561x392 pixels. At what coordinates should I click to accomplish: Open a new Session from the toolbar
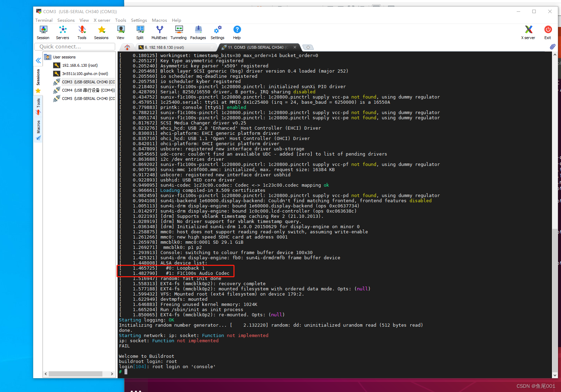pos(43,32)
